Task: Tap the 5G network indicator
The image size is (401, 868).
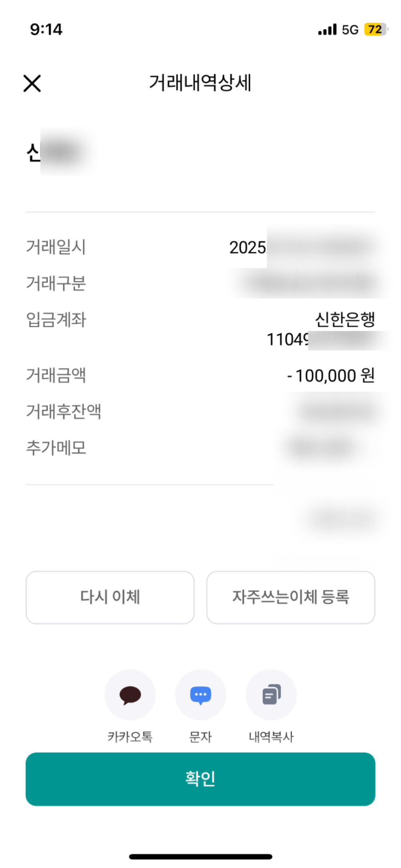Action: coord(350,30)
